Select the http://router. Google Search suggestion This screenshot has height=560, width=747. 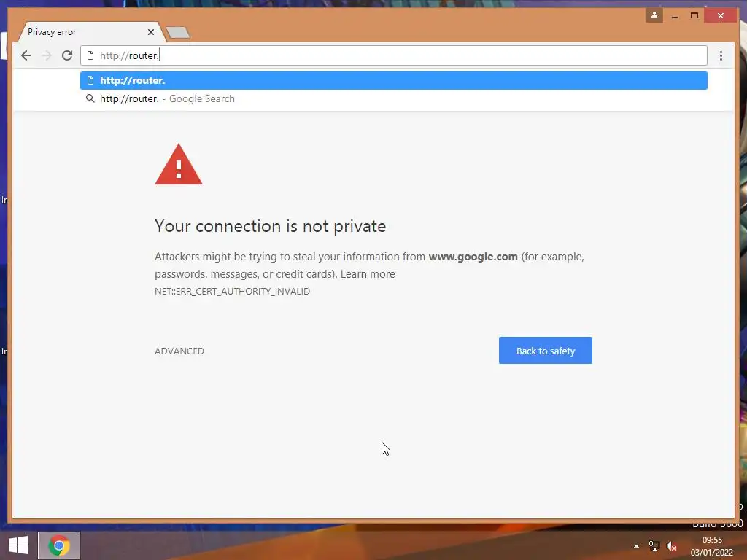pyautogui.click(x=393, y=98)
